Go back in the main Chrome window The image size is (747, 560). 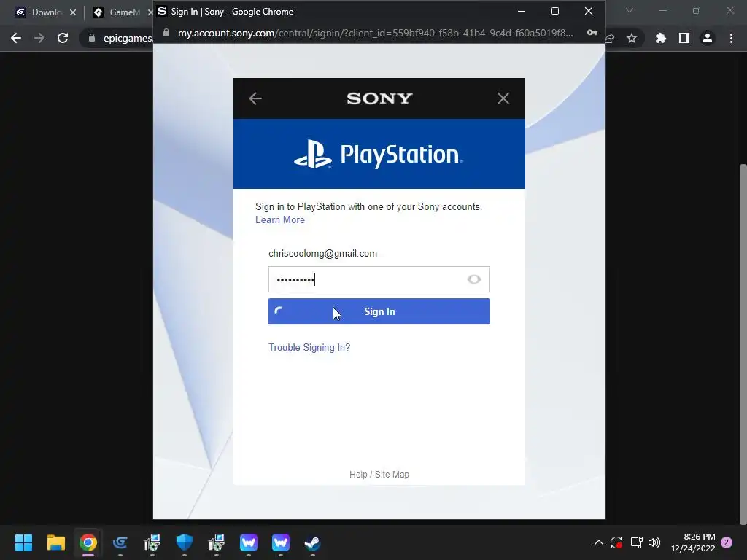pos(16,38)
